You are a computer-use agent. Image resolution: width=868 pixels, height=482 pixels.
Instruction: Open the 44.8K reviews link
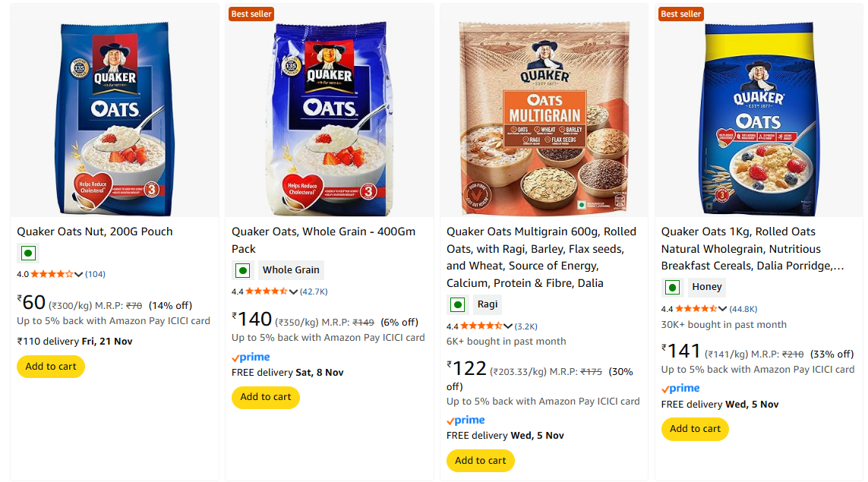[743, 309]
